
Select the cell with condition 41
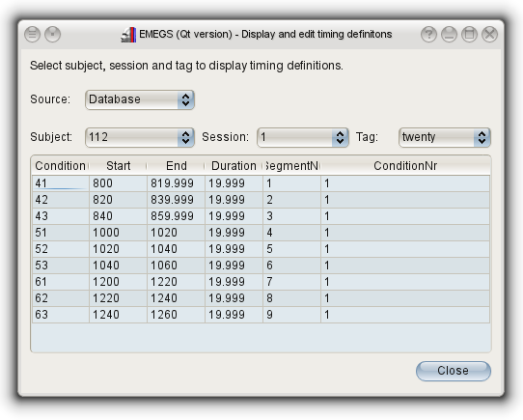pos(61,183)
